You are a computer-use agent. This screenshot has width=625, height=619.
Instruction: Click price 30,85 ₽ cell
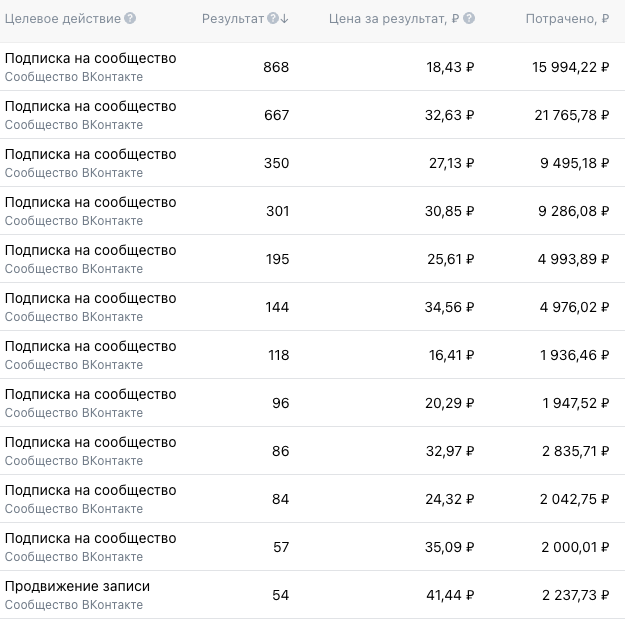450,211
